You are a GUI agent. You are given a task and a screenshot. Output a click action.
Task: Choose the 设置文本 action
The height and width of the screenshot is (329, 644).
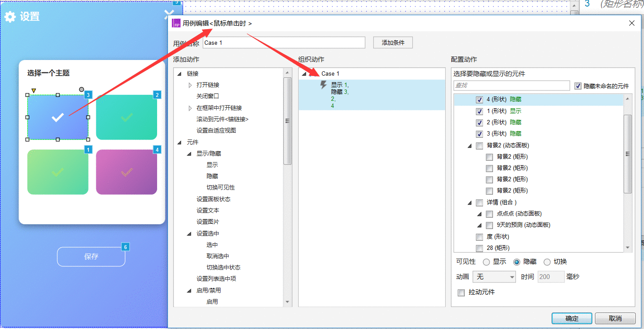[208, 210]
